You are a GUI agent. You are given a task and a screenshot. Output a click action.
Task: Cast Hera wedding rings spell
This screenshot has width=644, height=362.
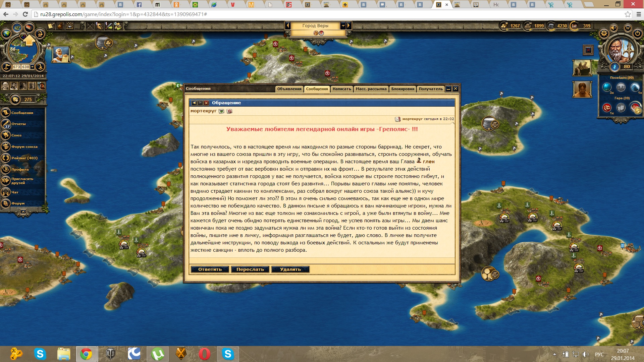607,107
